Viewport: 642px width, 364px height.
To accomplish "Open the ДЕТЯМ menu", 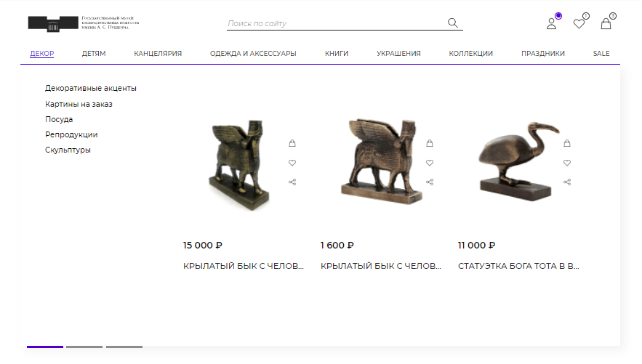I will tap(94, 54).
